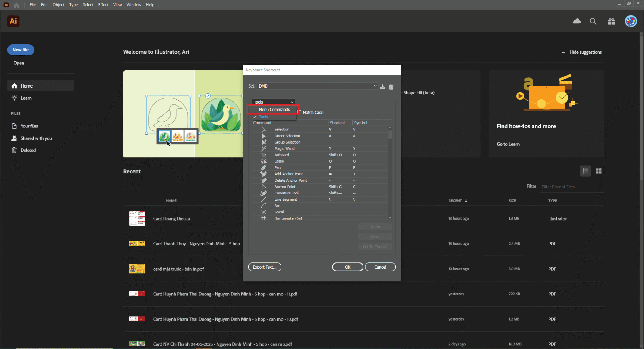Screen dimensions: 644x349
Task: Open Card Hoang Dieu.ai thumbnail
Action: (137, 218)
